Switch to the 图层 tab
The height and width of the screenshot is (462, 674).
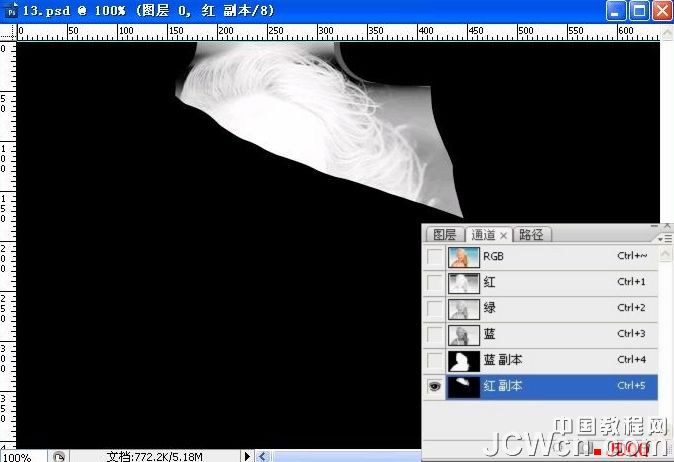(444, 235)
